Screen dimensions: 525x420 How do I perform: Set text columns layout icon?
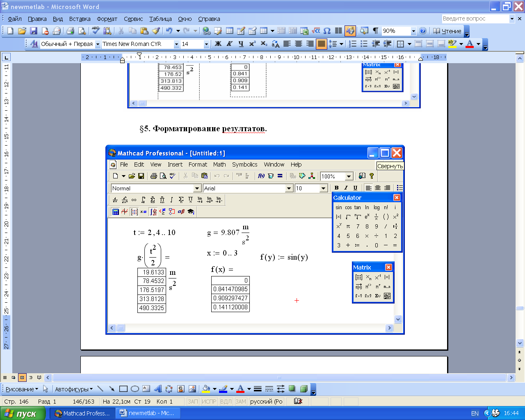pos(338,31)
